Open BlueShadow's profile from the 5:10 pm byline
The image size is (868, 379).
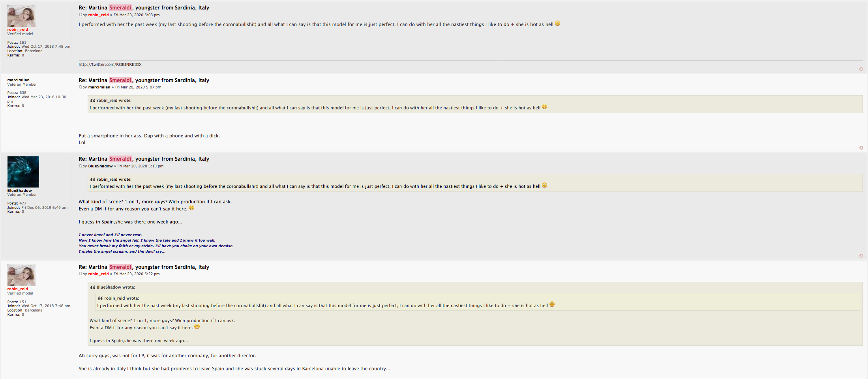tap(100, 166)
